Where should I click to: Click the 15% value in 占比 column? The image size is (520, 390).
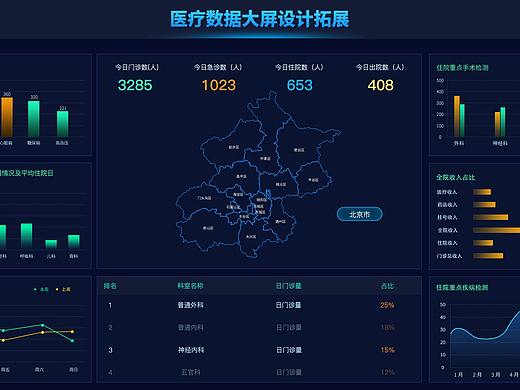387,350
